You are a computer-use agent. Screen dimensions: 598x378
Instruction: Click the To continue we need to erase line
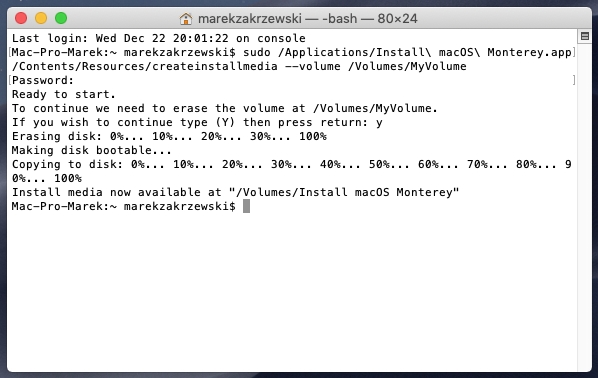tap(225, 108)
